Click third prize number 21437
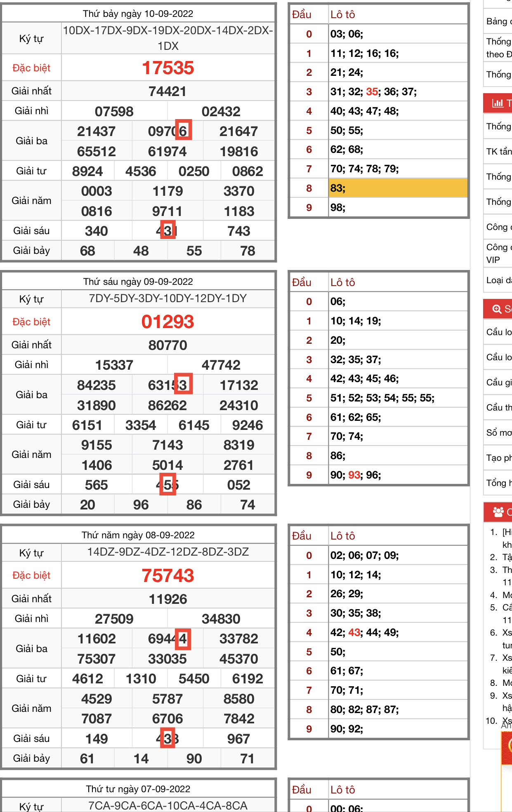The image size is (512, 812). [97, 131]
